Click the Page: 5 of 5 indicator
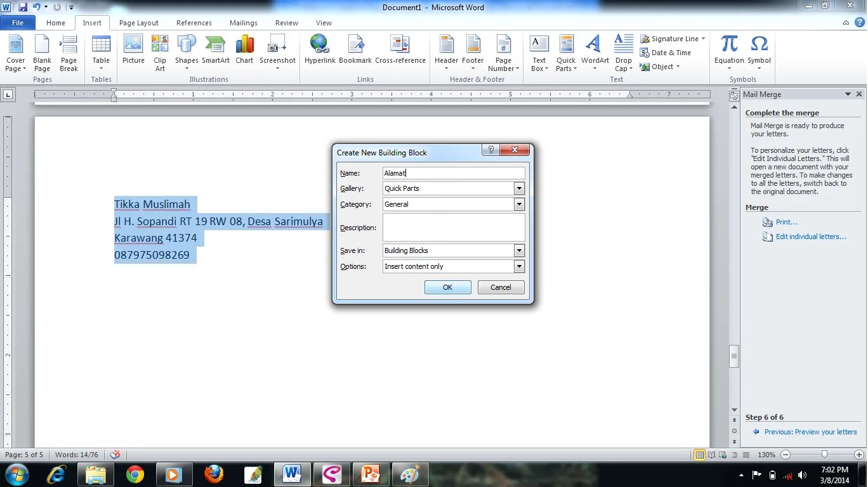The image size is (868, 487). (24, 455)
